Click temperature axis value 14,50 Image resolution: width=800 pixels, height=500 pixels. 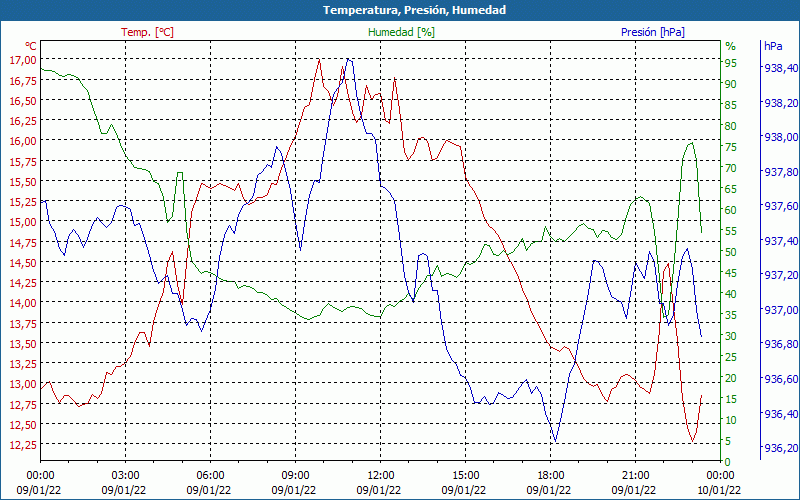tap(23, 262)
